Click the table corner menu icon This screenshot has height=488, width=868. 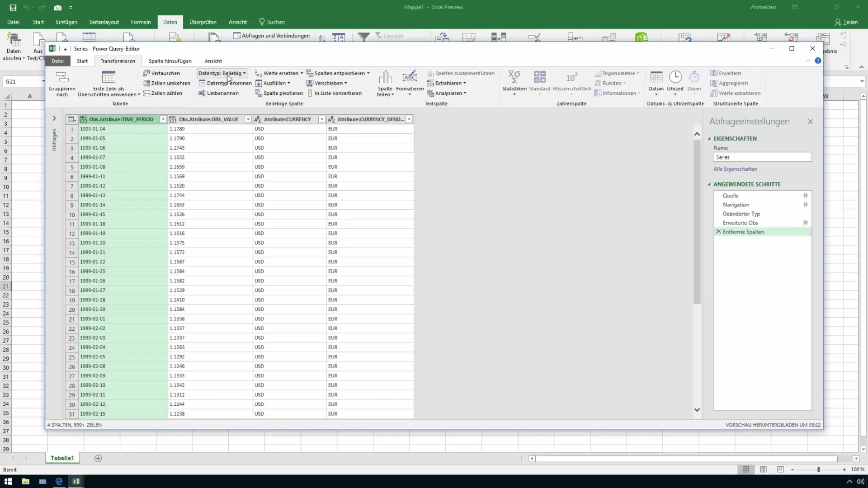[71, 119]
